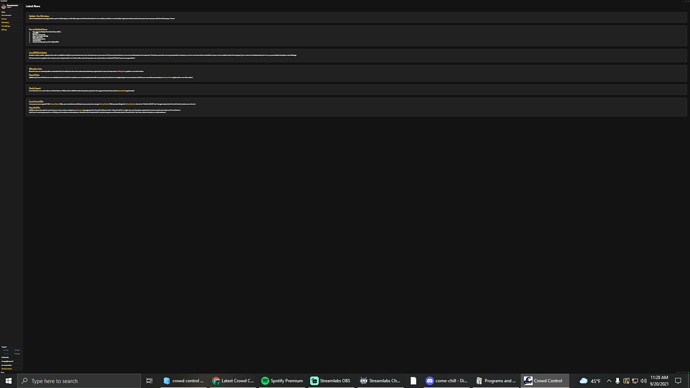
Task: Expand the hidden system tray icons chevron
Action: pos(609,381)
